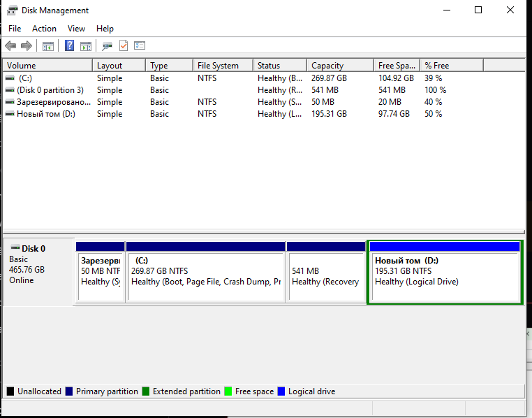This screenshot has height=418, width=532.
Task: Click the 104.92 GB free space cell
Action: pos(396,78)
